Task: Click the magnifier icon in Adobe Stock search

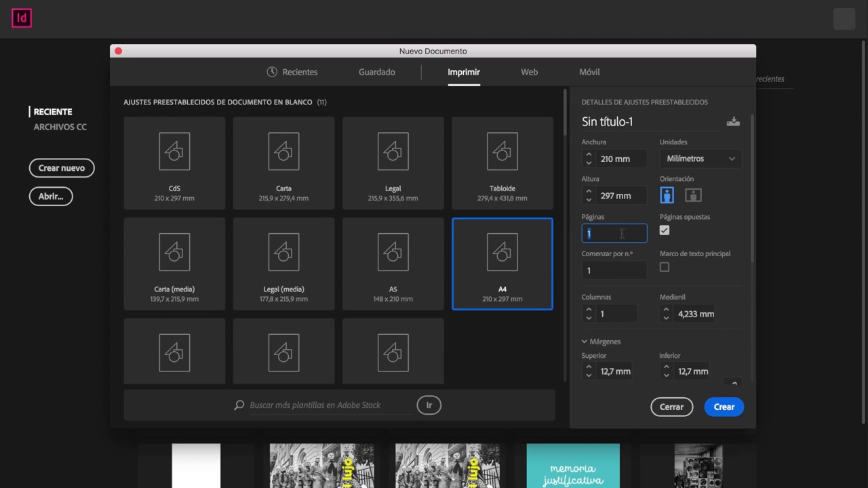Action: tap(239, 405)
